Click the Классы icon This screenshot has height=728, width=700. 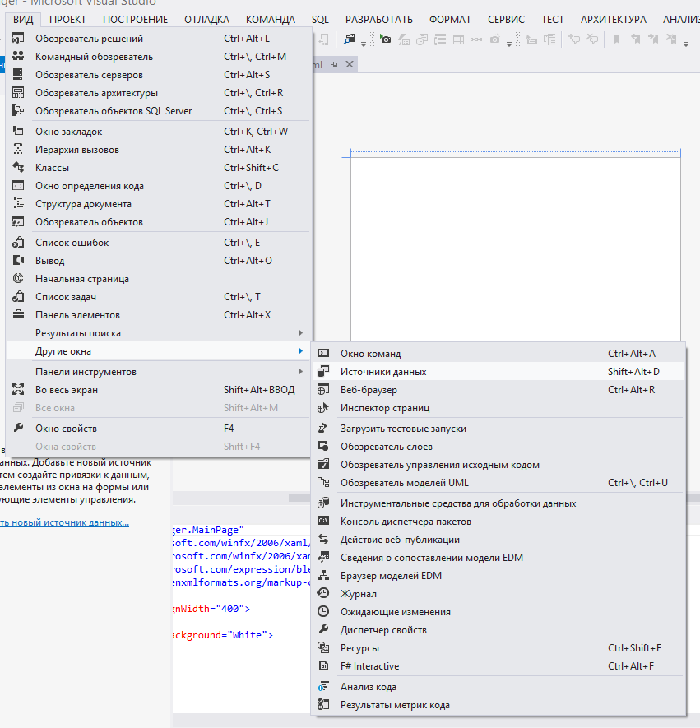18,168
